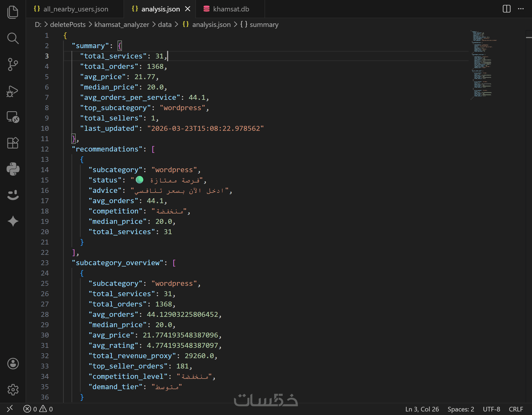Open the Python sidebar icon
Screen dimensions: 532x415
pos(13,169)
